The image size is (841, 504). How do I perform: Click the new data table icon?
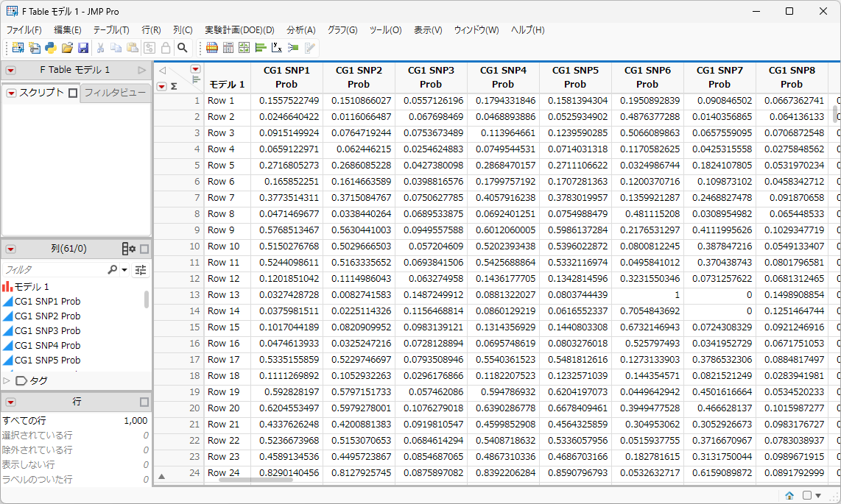(18, 49)
